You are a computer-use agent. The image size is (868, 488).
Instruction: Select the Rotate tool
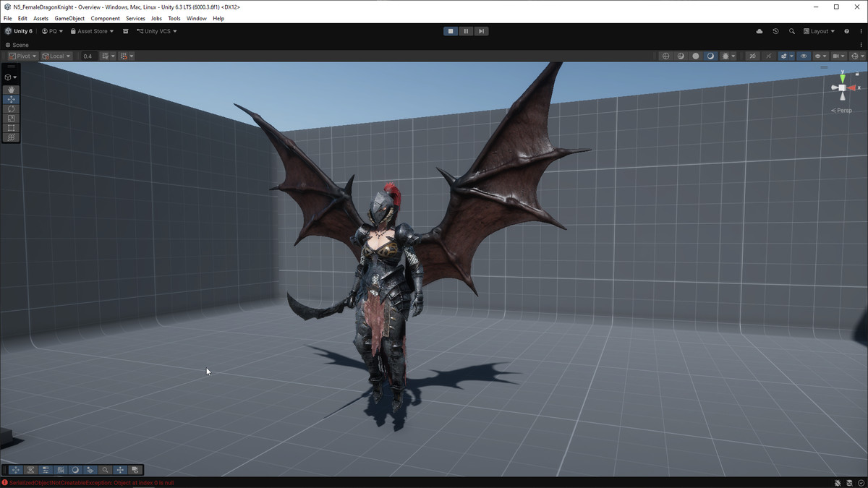point(11,109)
